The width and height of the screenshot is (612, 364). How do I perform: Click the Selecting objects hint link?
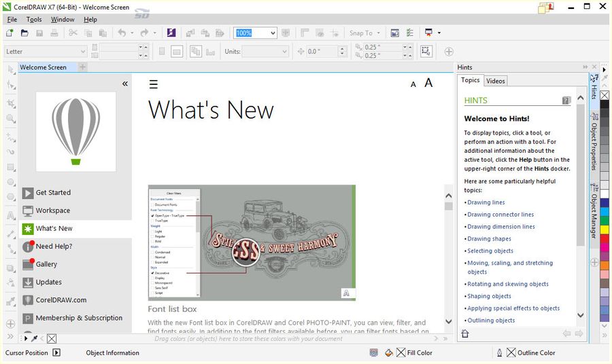pos(490,251)
